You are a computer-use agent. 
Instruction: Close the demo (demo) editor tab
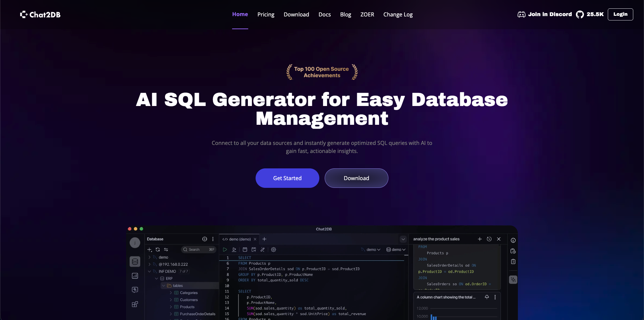255,239
